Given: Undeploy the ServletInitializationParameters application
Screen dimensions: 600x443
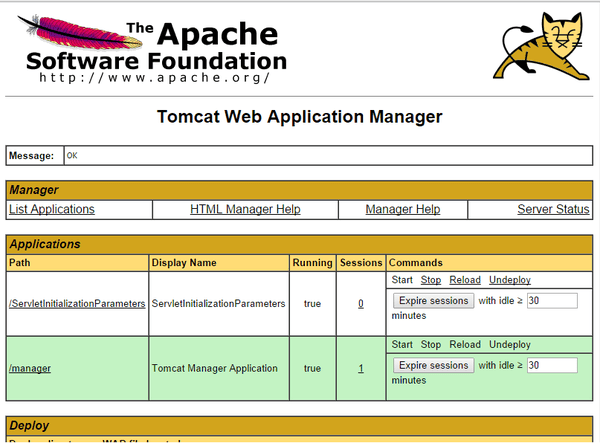Looking at the screenshot, I should click(510, 280).
